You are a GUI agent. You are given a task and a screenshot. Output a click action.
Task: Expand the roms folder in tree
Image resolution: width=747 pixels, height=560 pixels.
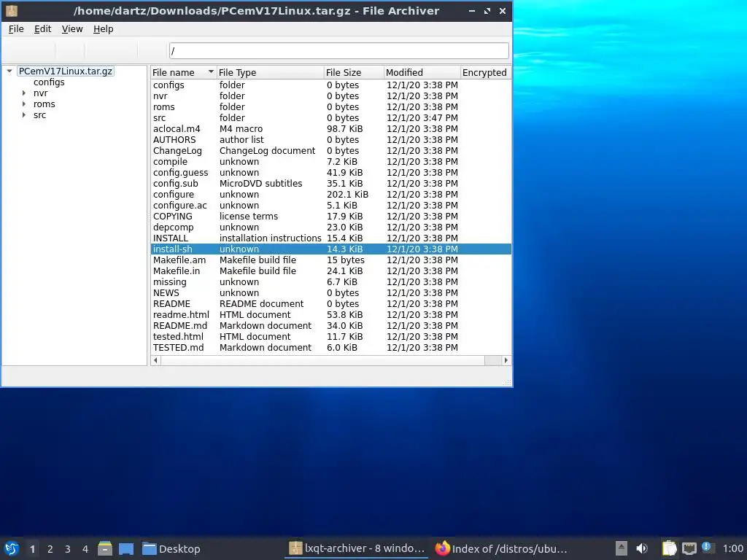24,104
